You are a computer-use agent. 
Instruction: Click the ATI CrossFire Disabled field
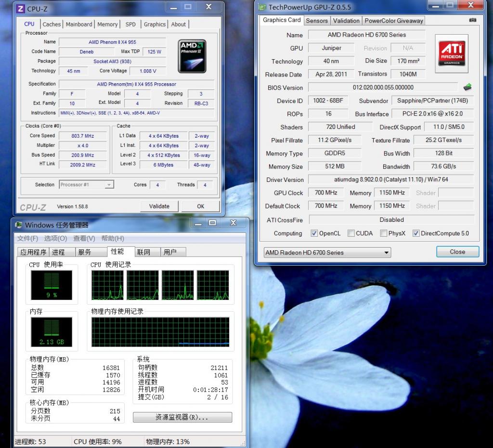[x=391, y=219]
